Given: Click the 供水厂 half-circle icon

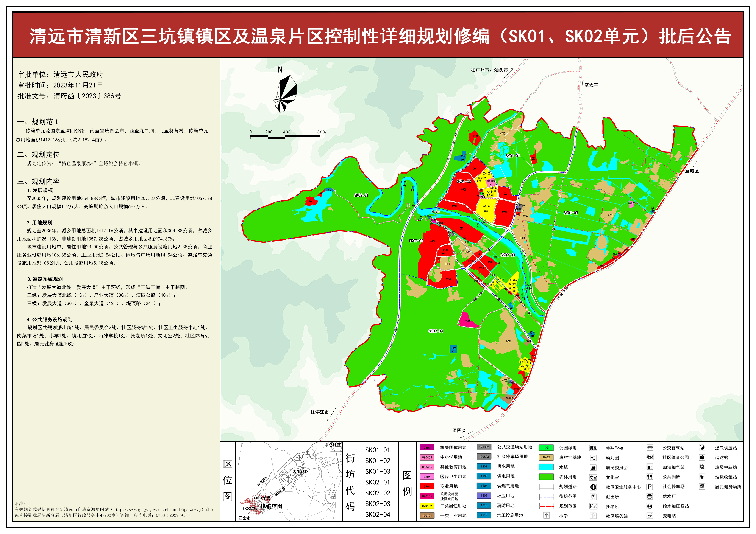Looking at the screenshot, I should (x=650, y=496).
